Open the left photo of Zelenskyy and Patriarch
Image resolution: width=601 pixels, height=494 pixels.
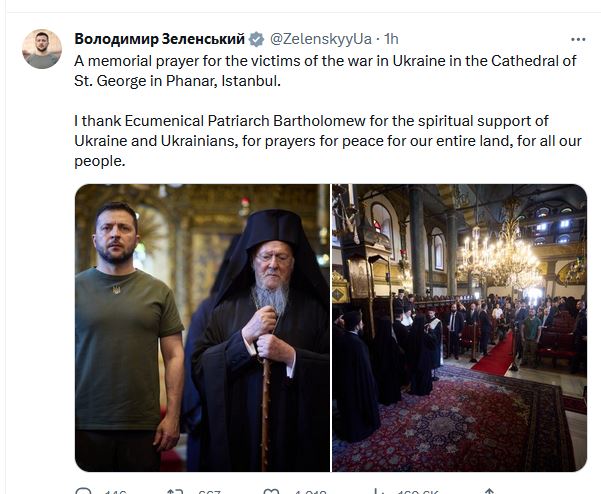point(202,327)
